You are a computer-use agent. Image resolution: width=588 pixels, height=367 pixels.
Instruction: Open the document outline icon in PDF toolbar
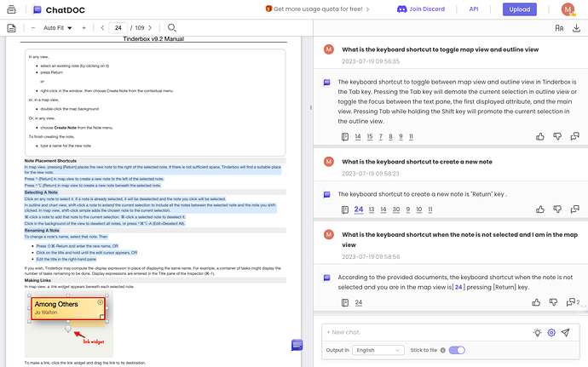[x=12, y=28]
